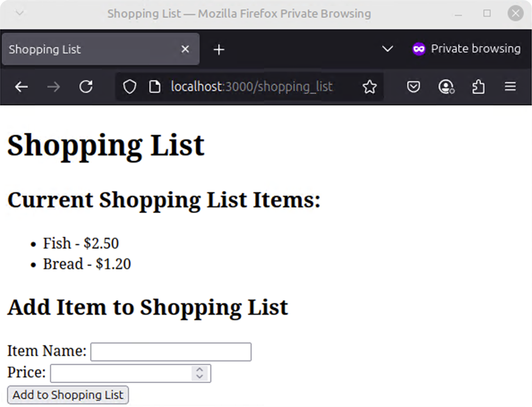Open the Firefox hamburger application menu
Image resolution: width=532 pixels, height=407 pixels.
click(x=511, y=87)
